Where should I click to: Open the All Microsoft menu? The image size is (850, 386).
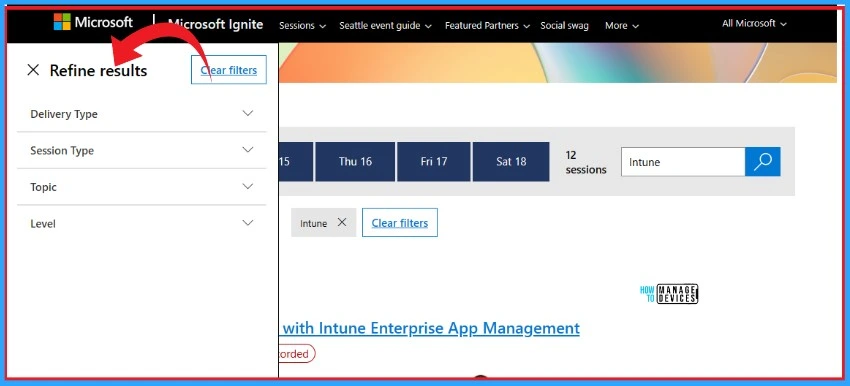coord(754,23)
